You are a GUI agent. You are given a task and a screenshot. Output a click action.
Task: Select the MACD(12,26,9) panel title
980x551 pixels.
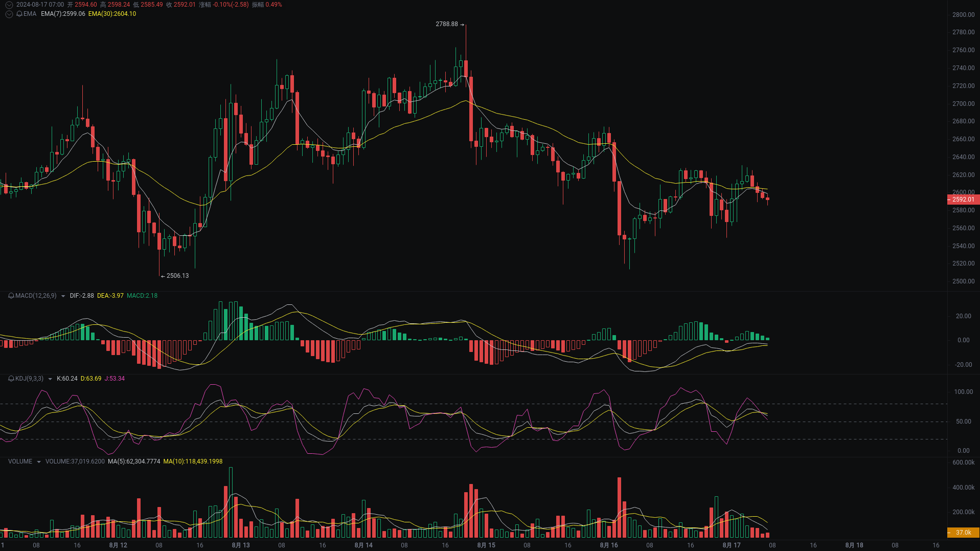pyautogui.click(x=36, y=296)
